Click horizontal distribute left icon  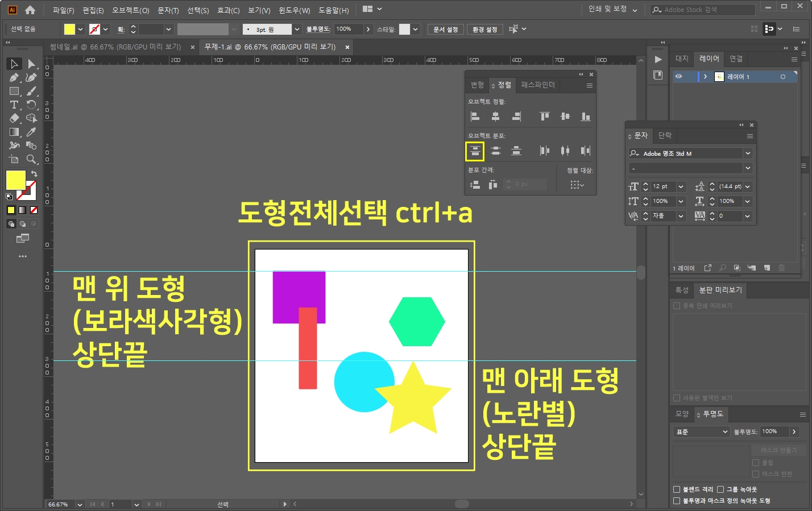(x=545, y=151)
